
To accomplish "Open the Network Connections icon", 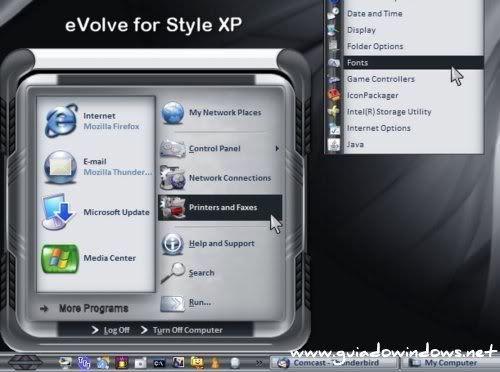I will point(173,178).
